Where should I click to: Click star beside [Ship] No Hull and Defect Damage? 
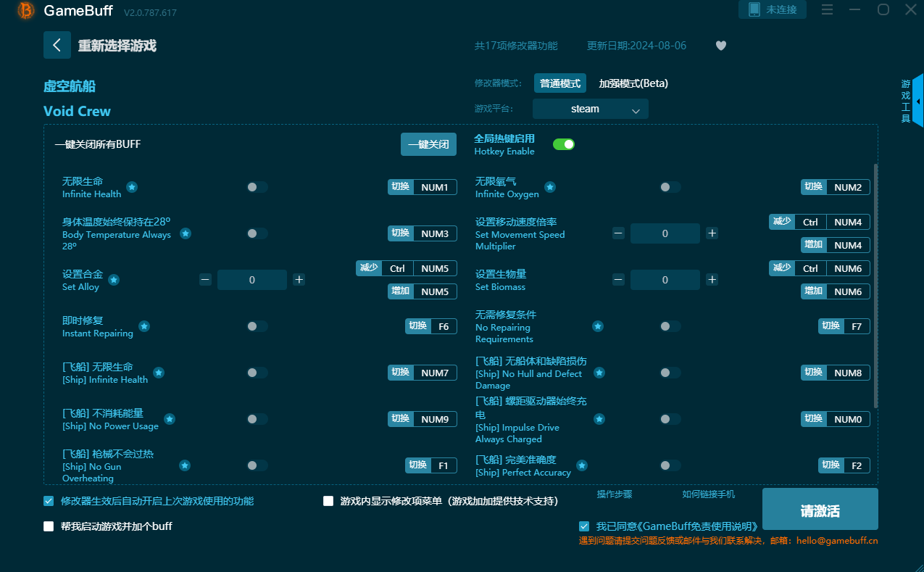(599, 373)
